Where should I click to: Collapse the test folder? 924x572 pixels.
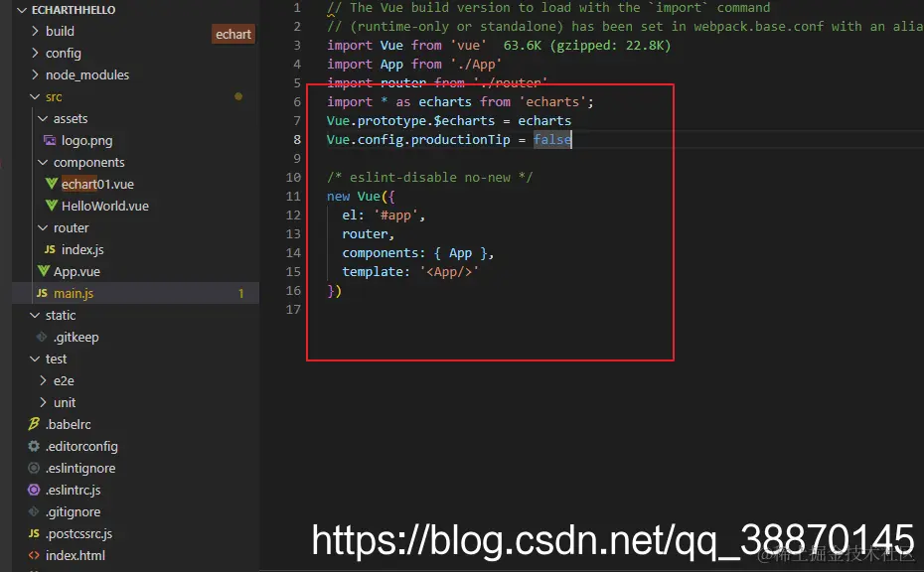(x=35, y=358)
